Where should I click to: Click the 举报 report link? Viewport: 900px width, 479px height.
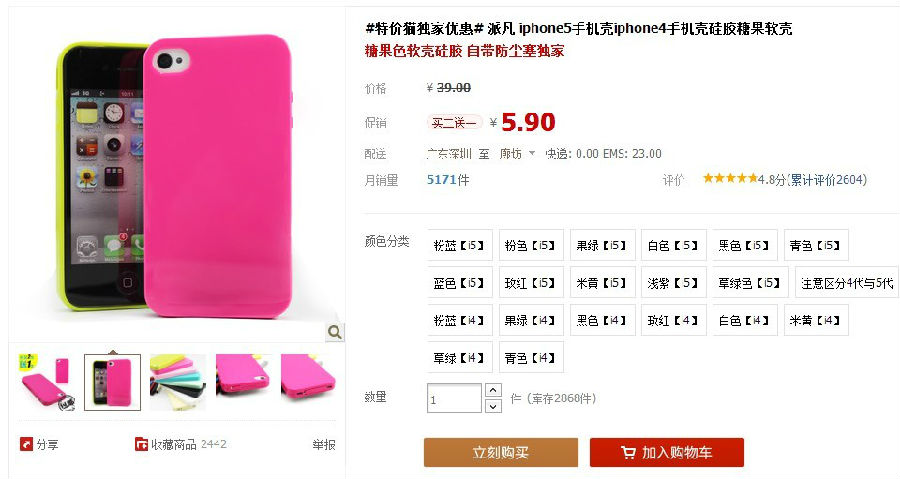point(324,445)
